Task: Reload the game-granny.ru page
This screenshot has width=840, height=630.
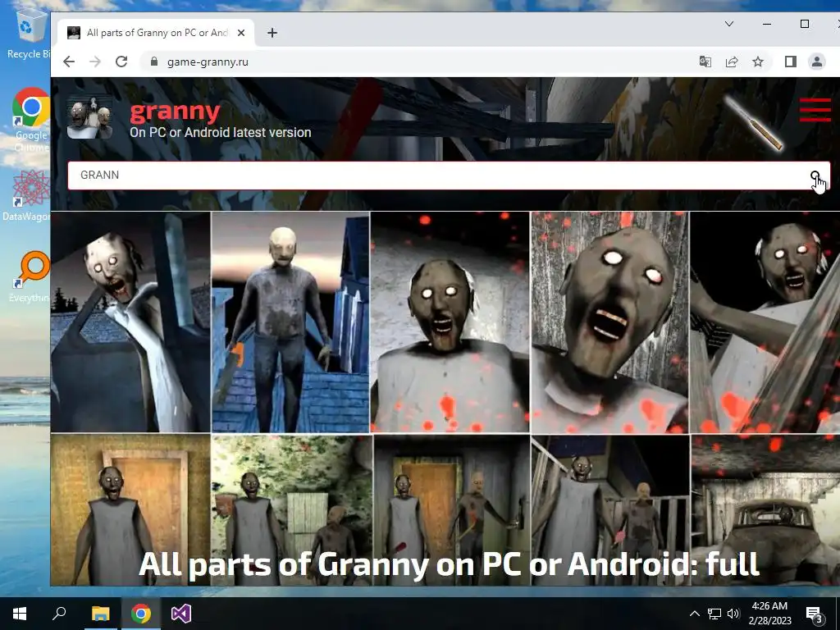Action: (121, 62)
